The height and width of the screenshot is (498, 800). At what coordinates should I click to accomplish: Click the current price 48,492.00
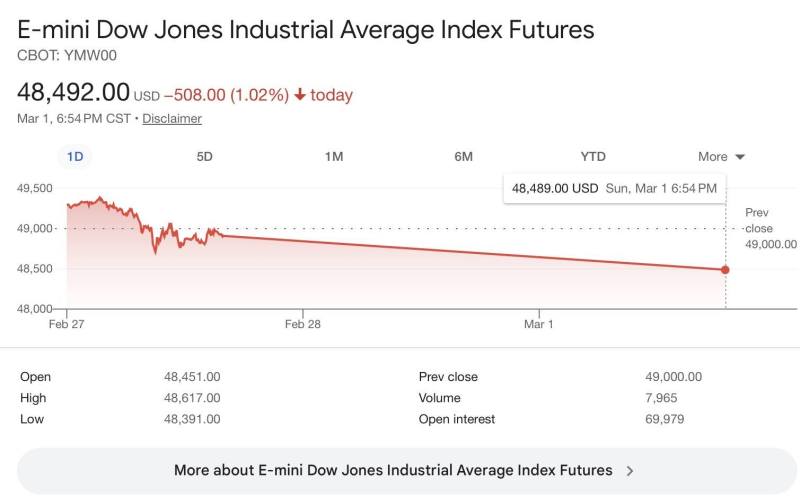(74, 92)
